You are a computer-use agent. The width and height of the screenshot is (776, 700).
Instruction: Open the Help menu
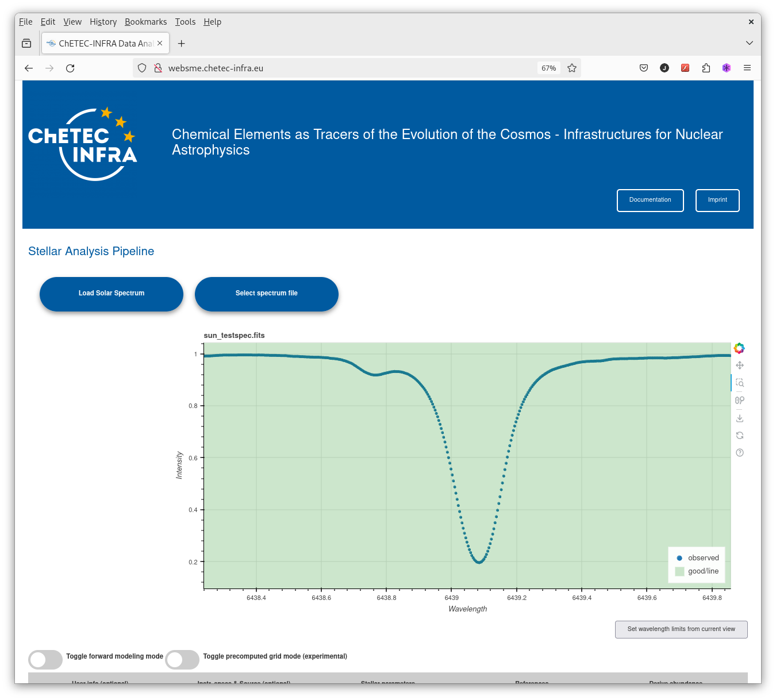pos(212,22)
